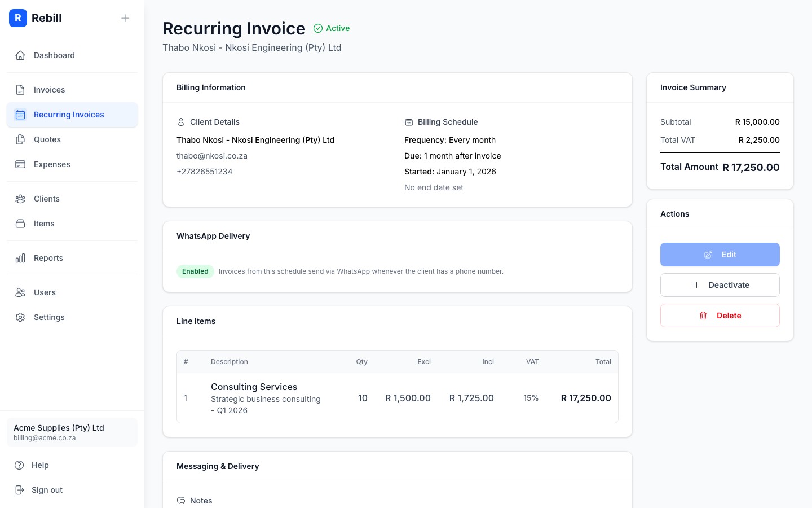This screenshot has height=508, width=812.
Task: Click the person icon beside Client Details
Action: [x=181, y=122]
